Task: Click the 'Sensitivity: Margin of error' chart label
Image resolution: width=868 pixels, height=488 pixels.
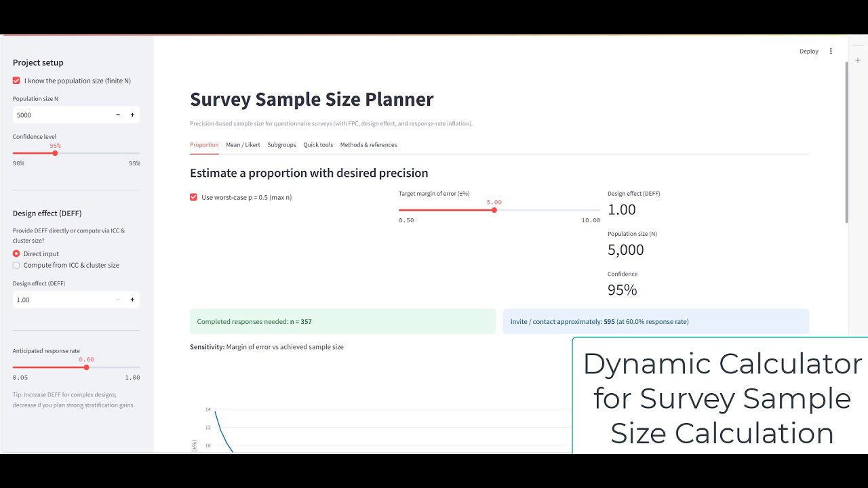Action: pyautogui.click(x=267, y=347)
